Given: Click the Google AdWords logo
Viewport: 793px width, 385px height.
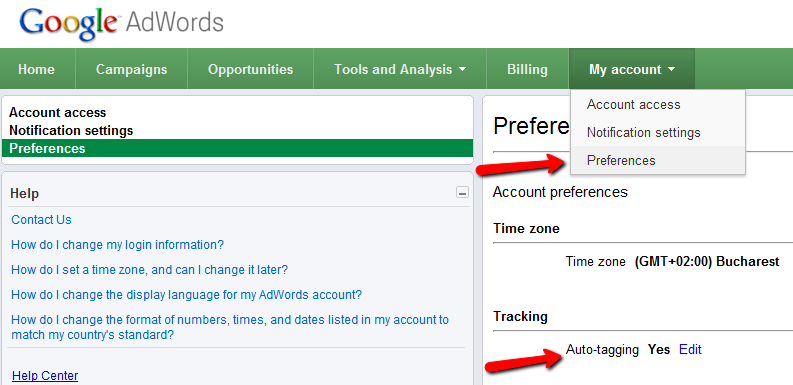Looking at the screenshot, I should [x=121, y=23].
